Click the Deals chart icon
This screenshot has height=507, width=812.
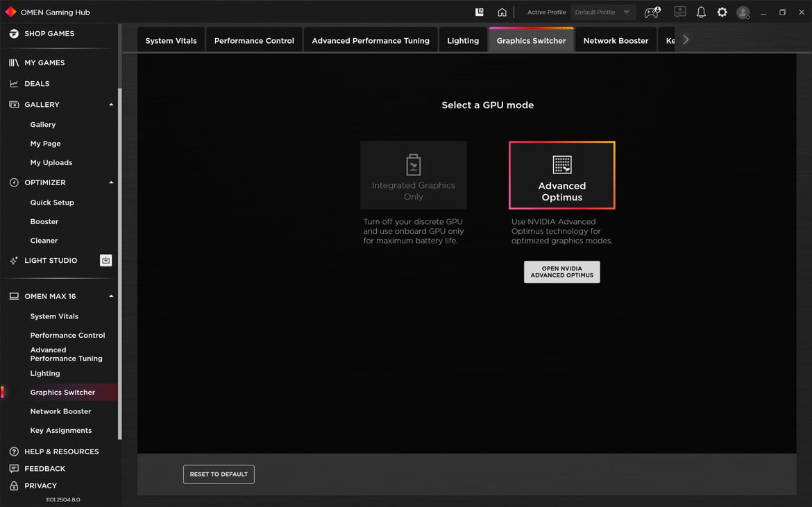[x=14, y=84]
